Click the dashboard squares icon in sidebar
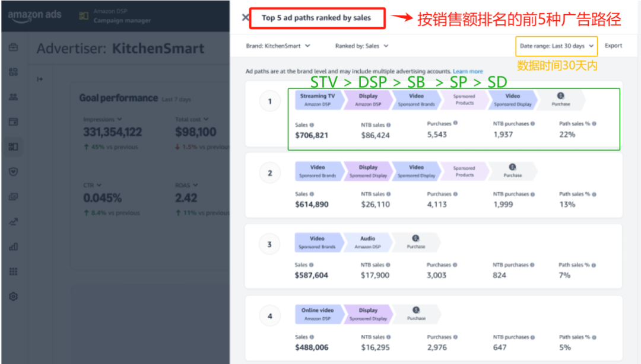This screenshot has width=641, height=364. (x=13, y=72)
